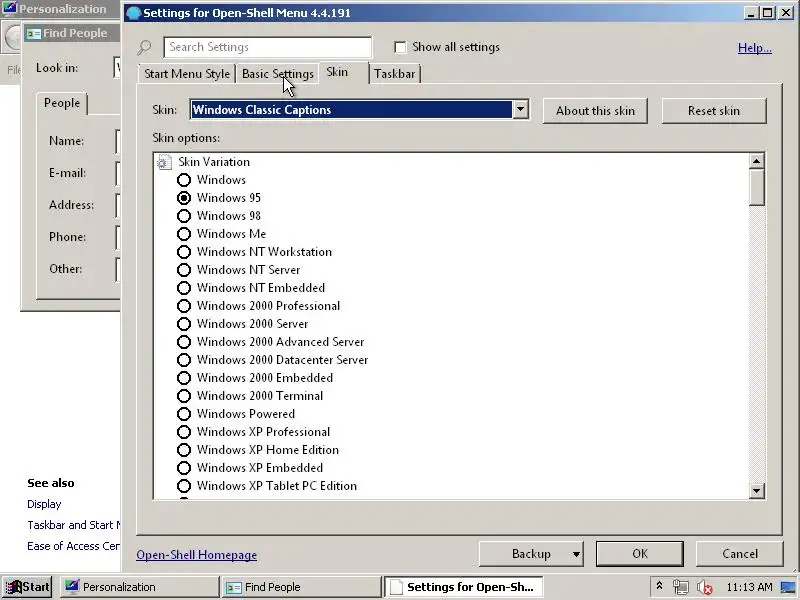Image resolution: width=800 pixels, height=600 pixels.
Task: Click the tray clock showing 11:13 AM
Action: click(749, 587)
